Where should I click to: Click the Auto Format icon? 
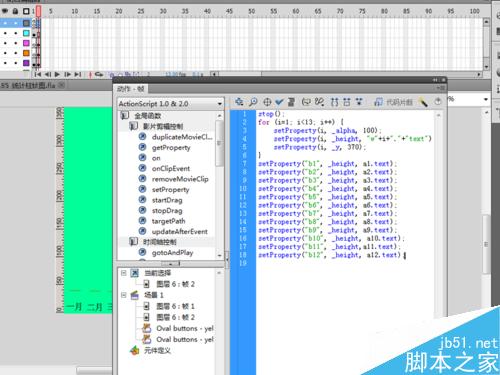coord(291,102)
